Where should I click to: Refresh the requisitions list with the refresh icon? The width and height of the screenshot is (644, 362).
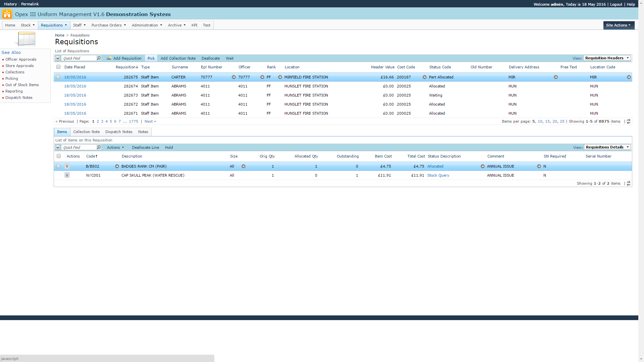coord(629,121)
